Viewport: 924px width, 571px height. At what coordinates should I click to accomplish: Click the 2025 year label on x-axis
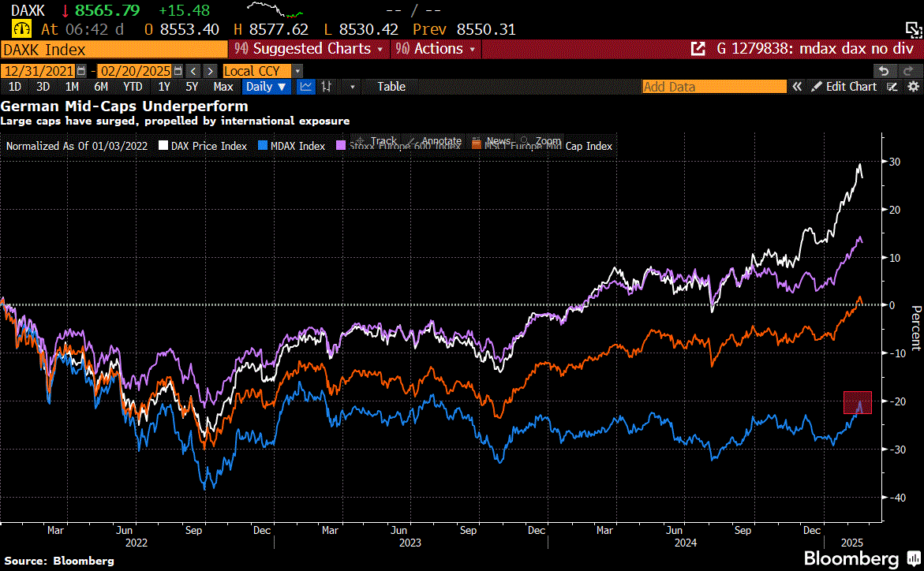click(x=852, y=543)
